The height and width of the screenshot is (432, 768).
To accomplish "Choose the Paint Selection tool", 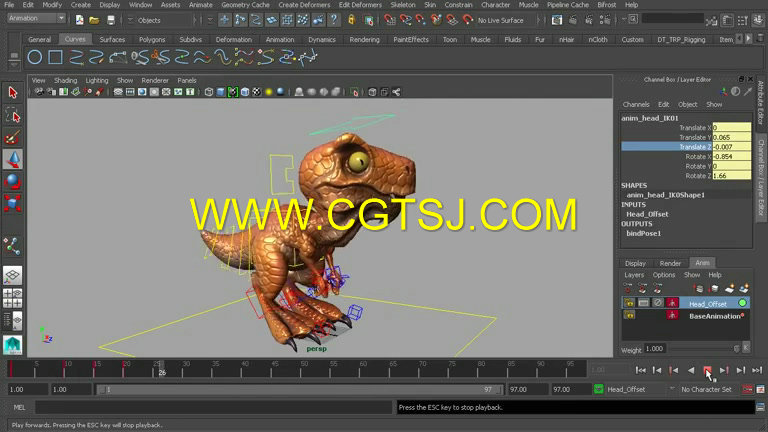I will point(13,138).
